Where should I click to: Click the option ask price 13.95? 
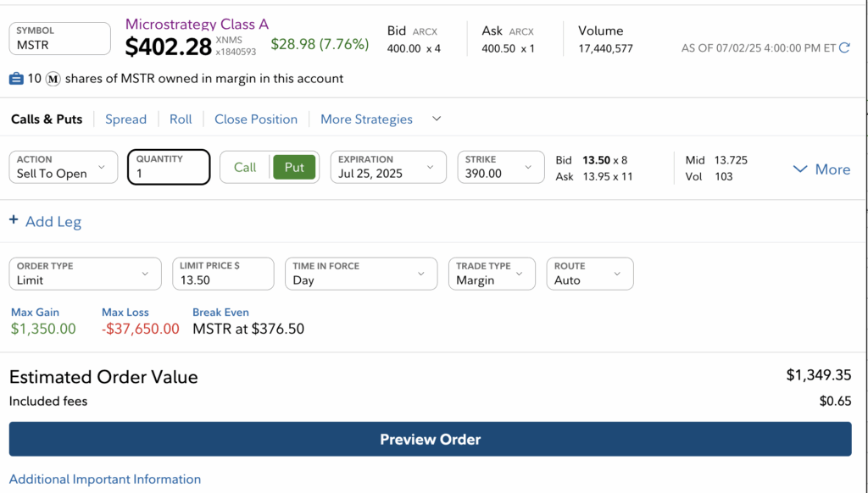click(596, 177)
